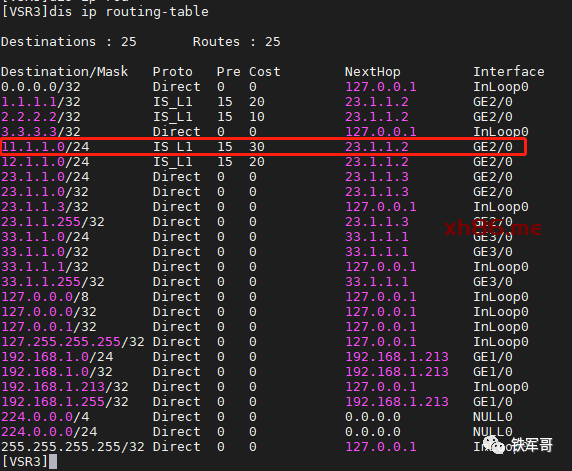Click the 'NextHop' column header
This screenshot has width=572, height=471.
point(372,72)
